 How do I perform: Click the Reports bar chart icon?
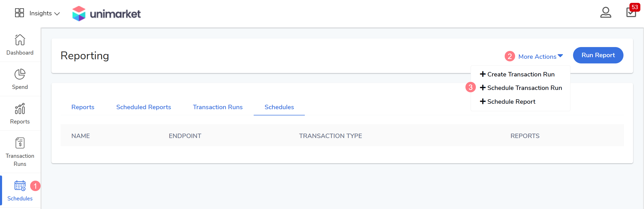click(20, 109)
